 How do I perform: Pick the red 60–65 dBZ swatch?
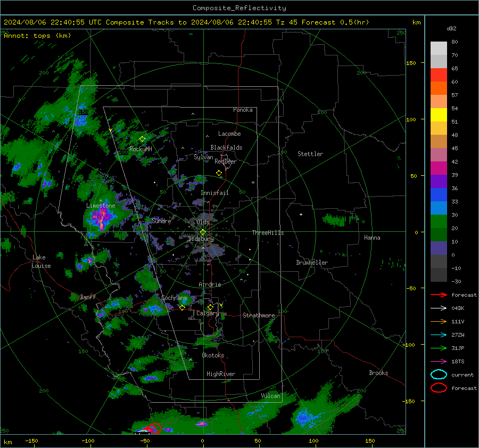(x=439, y=75)
